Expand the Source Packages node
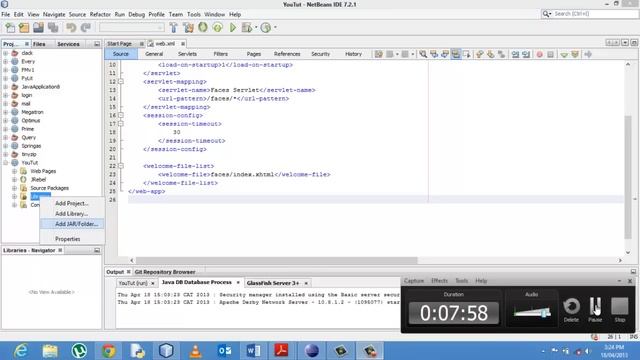This screenshot has height=360, width=640. pyautogui.click(x=14, y=188)
